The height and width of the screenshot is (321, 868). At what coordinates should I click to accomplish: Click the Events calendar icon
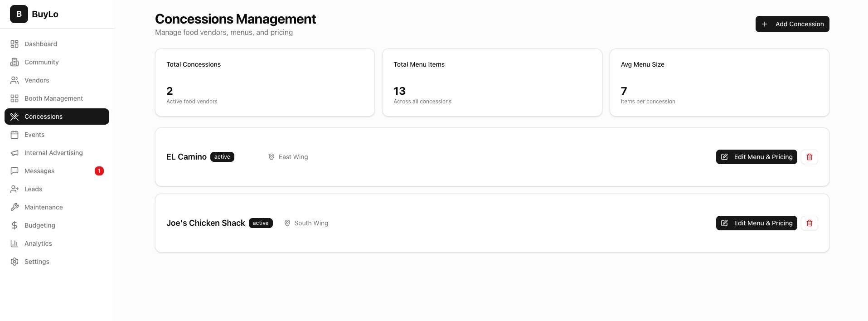(15, 135)
